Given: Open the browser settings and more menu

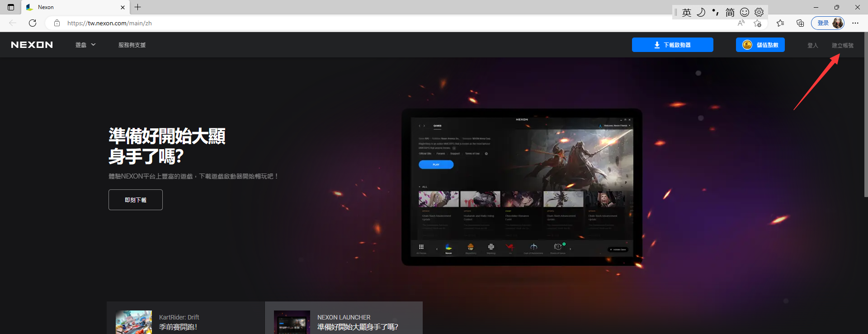Looking at the screenshot, I should pyautogui.click(x=855, y=23).
